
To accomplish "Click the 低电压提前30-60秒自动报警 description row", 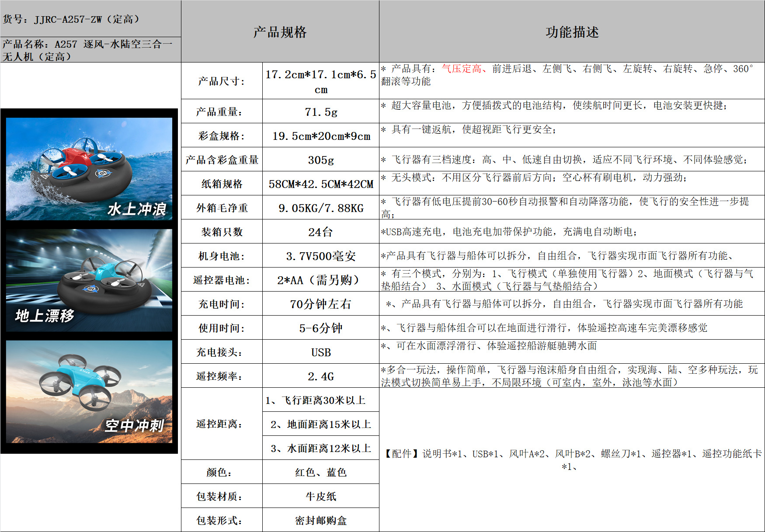I will 572,208.
